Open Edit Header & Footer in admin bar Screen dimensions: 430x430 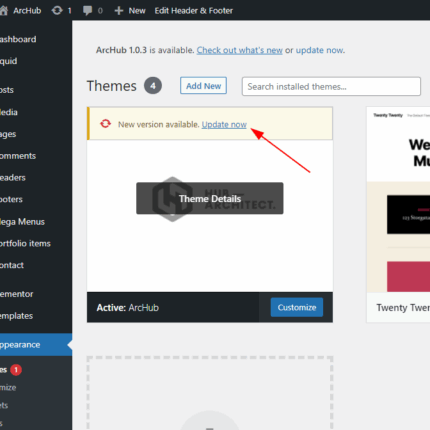pos(194,11)
